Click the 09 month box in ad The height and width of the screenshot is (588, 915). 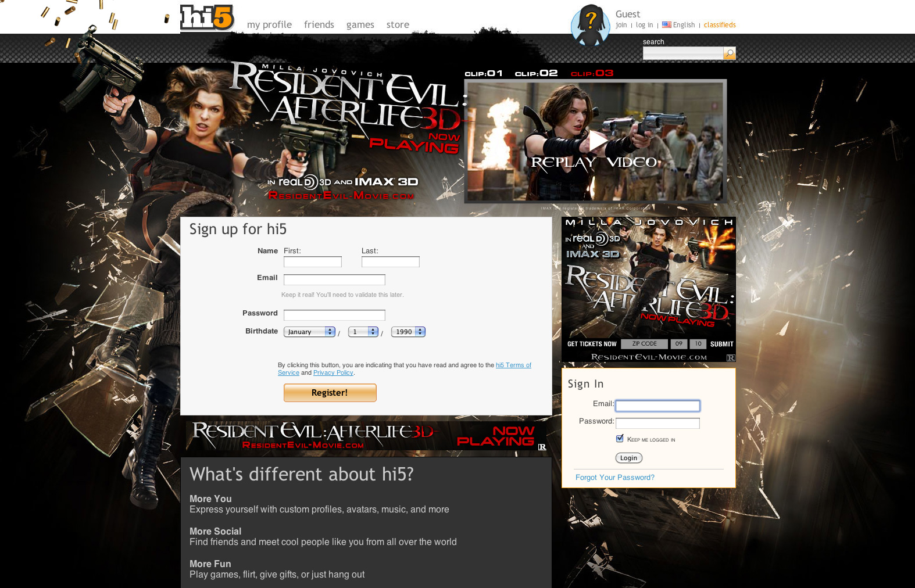coord(679,344)
